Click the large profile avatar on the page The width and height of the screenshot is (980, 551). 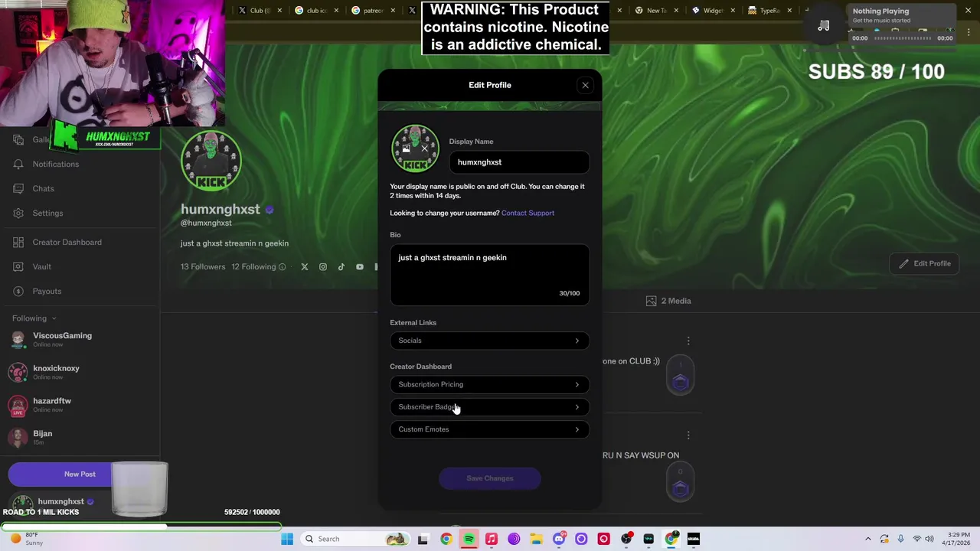click(211, 161)
